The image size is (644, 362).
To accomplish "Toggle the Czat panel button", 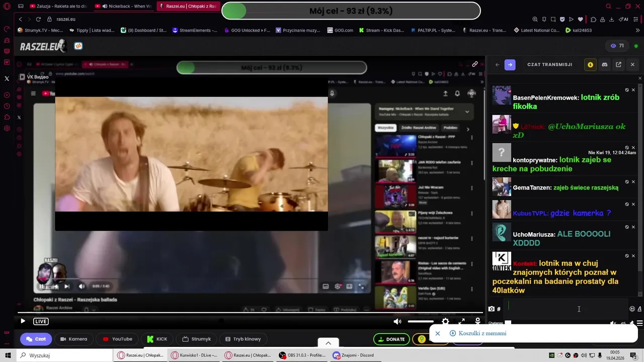I will 36,339.
